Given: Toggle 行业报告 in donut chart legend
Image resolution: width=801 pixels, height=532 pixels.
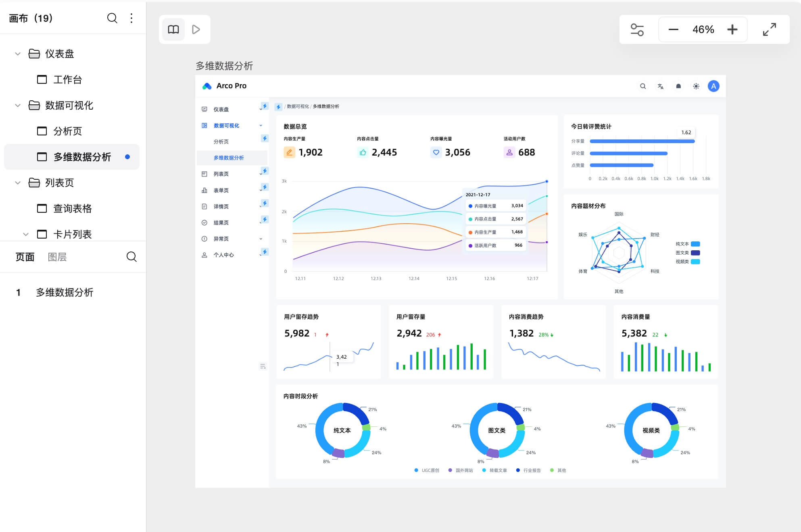Looking at the screenshot, I should (530, 470).
